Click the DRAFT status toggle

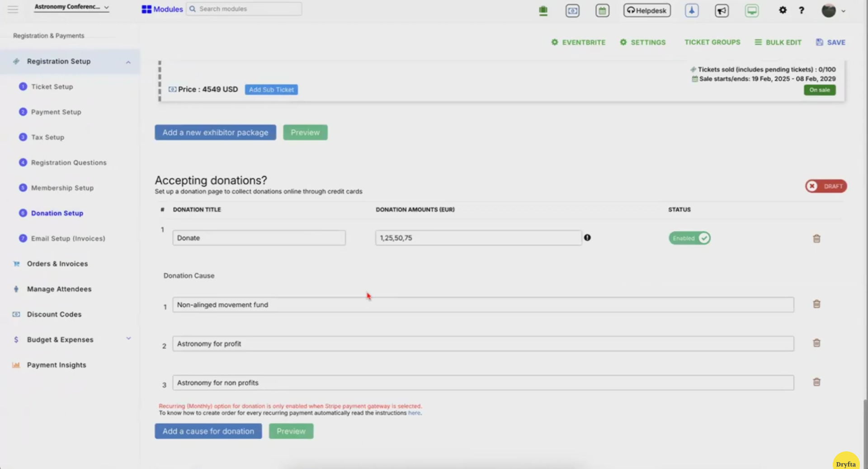826,186
